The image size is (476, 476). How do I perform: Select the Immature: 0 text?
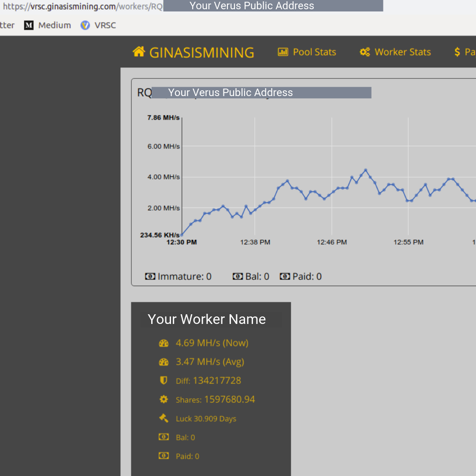coord(185,276)
